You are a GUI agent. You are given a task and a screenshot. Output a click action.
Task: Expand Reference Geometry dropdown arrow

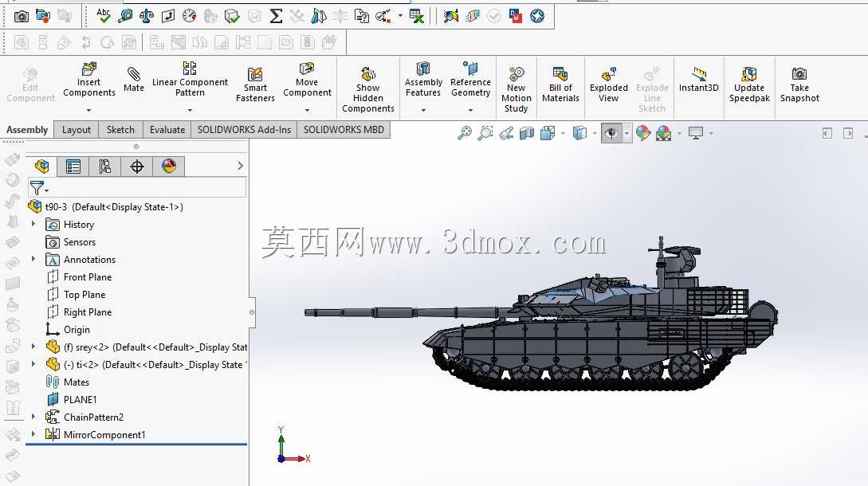470,110
